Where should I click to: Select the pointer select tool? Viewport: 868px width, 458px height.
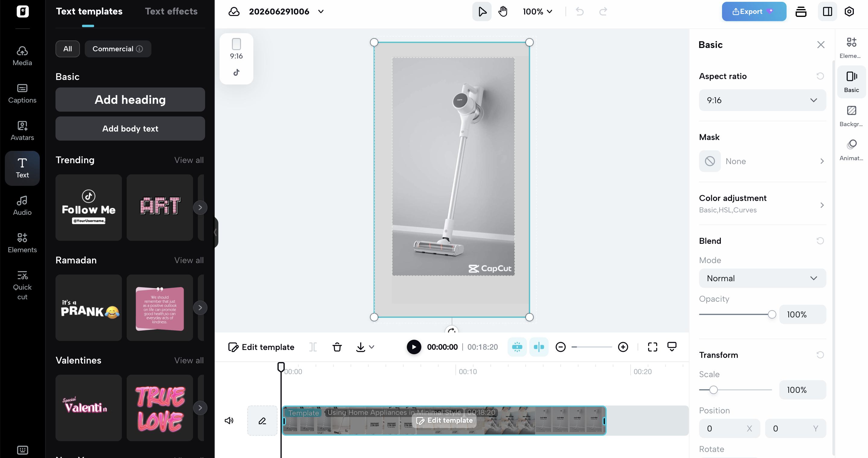(x=482, y=11)
